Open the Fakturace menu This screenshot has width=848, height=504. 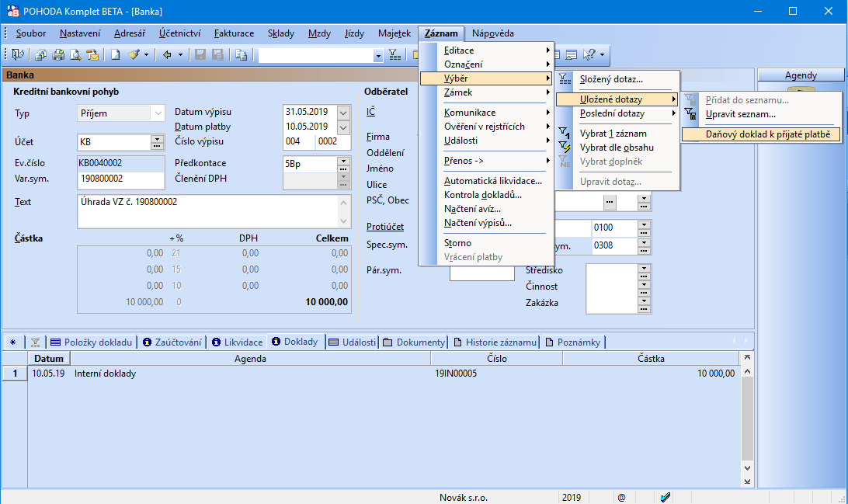point(234,33)
